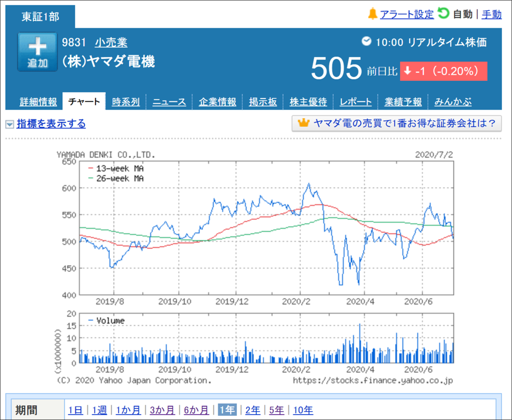Click the chart date 2020/7/2

pos(434,155)
